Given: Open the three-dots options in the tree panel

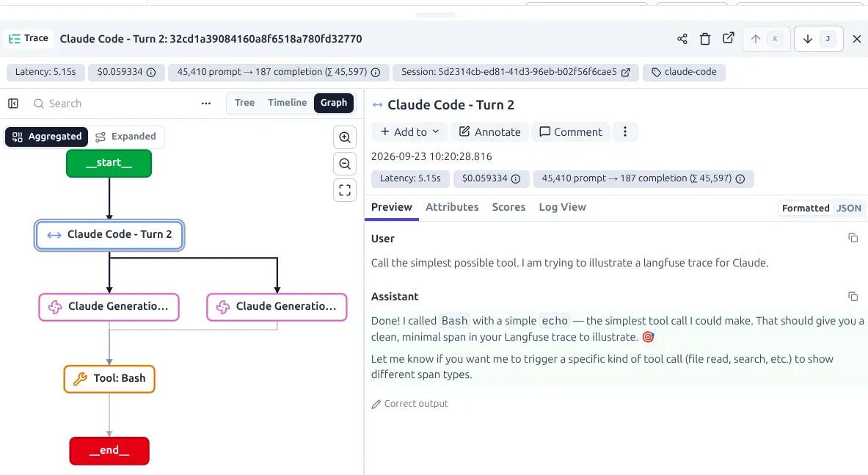Looking at the screenshot, I should pyautogui.click(x=206, y=104).
